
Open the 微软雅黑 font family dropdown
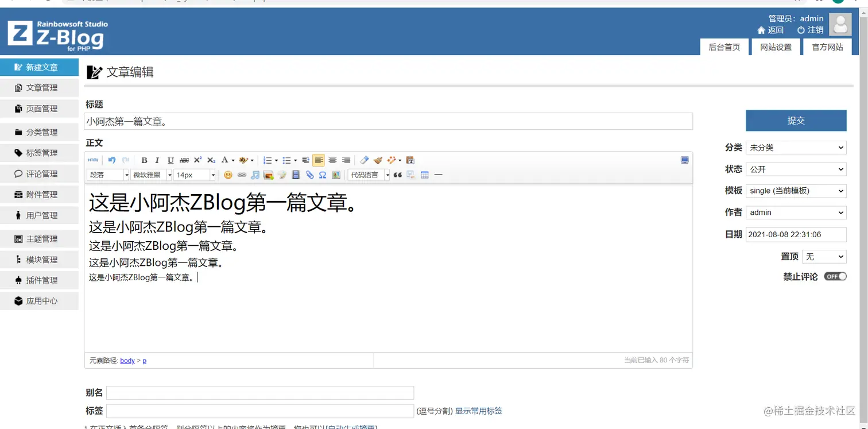click(152, 175)
